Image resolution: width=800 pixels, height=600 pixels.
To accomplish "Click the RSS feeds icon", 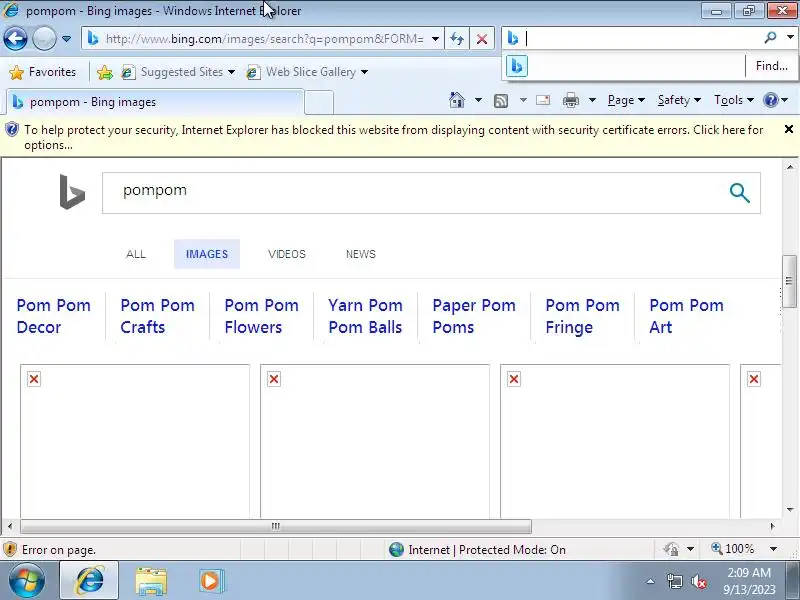I will point(501,101).
